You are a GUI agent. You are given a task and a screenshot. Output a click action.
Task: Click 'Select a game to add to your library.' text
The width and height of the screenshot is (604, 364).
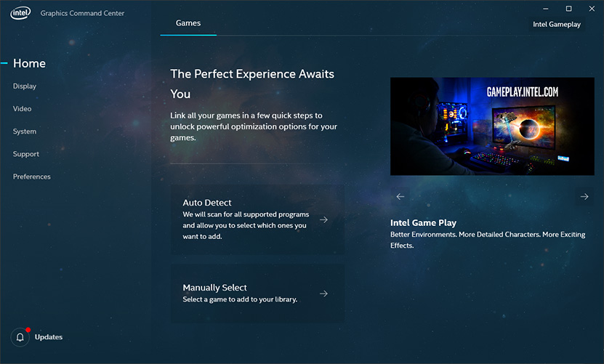240,299
